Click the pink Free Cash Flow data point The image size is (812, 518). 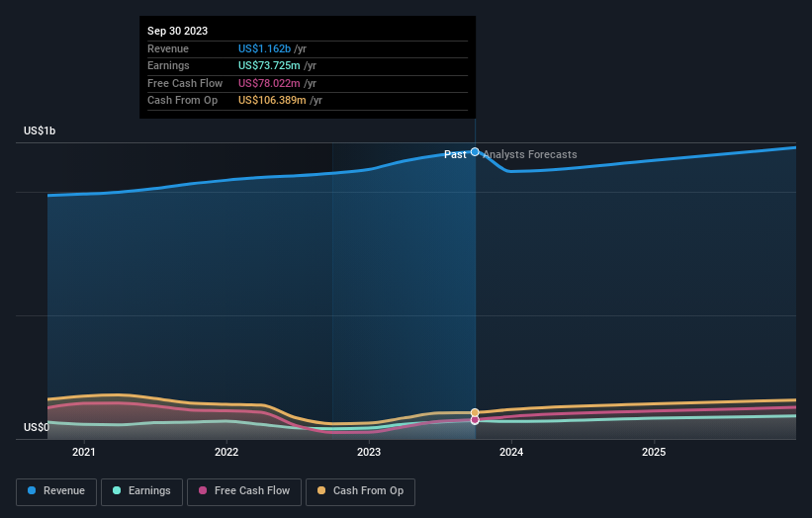(475, 420)
